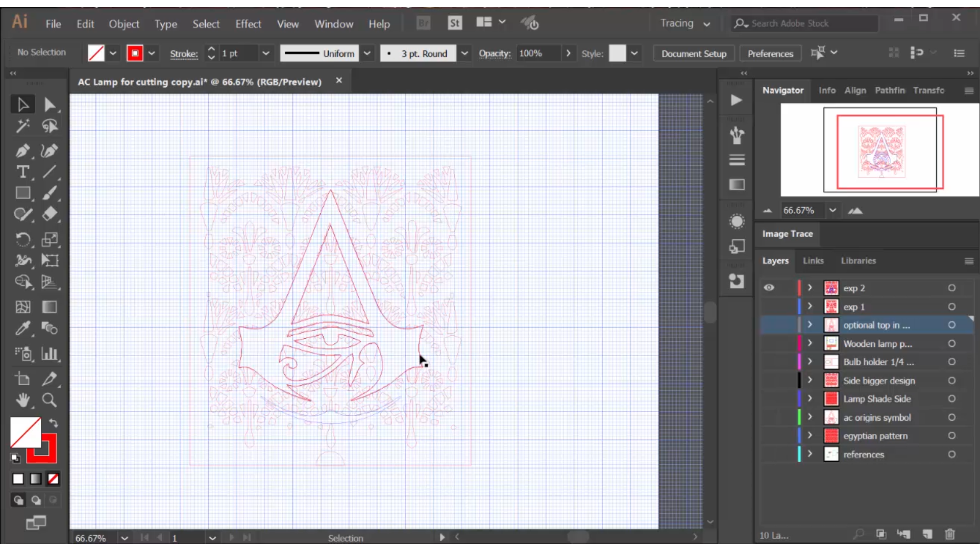
Task: Select the Hand tool
Action: (x=22, y=400)
